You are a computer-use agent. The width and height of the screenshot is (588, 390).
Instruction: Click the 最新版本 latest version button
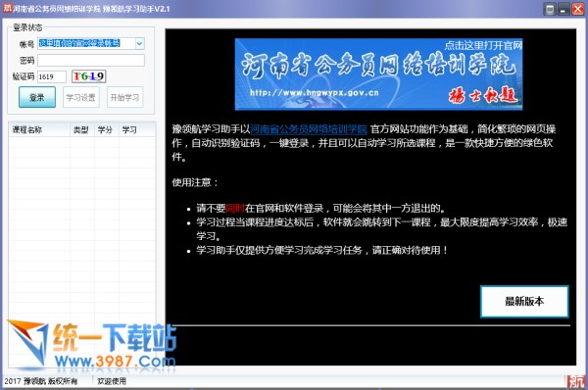pos(524,301)
